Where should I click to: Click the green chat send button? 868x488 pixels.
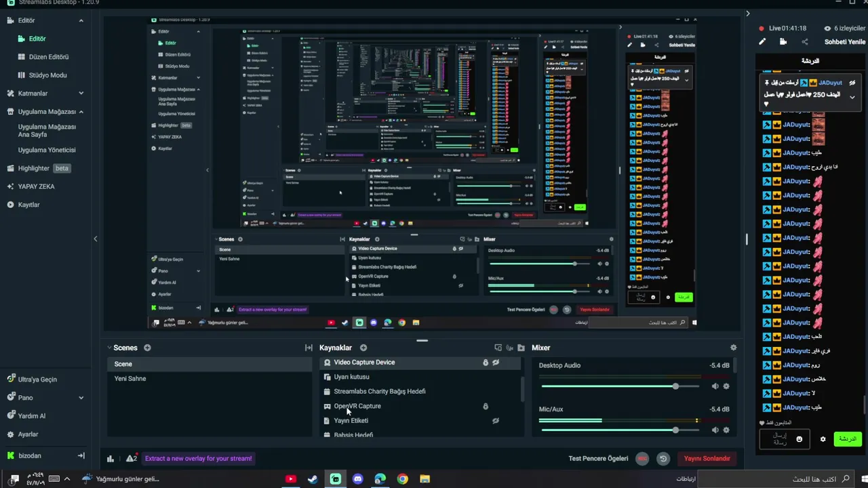click(848, 439)
